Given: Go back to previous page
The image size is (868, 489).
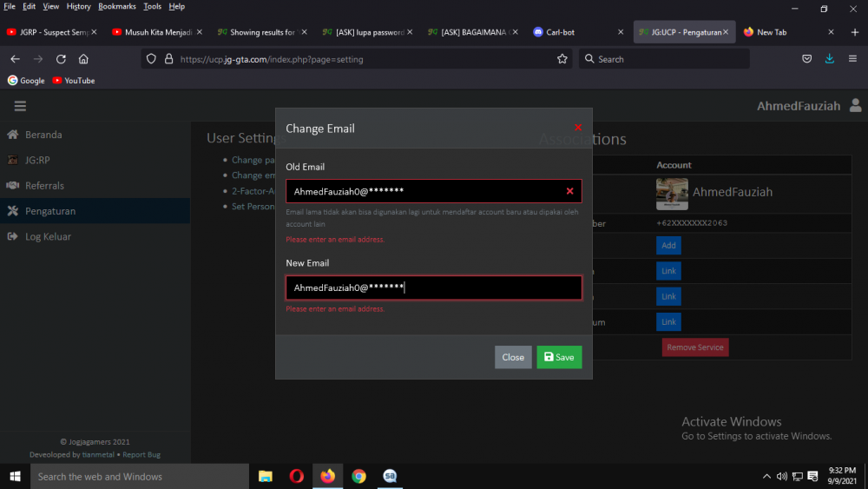Looking at the screenshot, I should point(15,59).
